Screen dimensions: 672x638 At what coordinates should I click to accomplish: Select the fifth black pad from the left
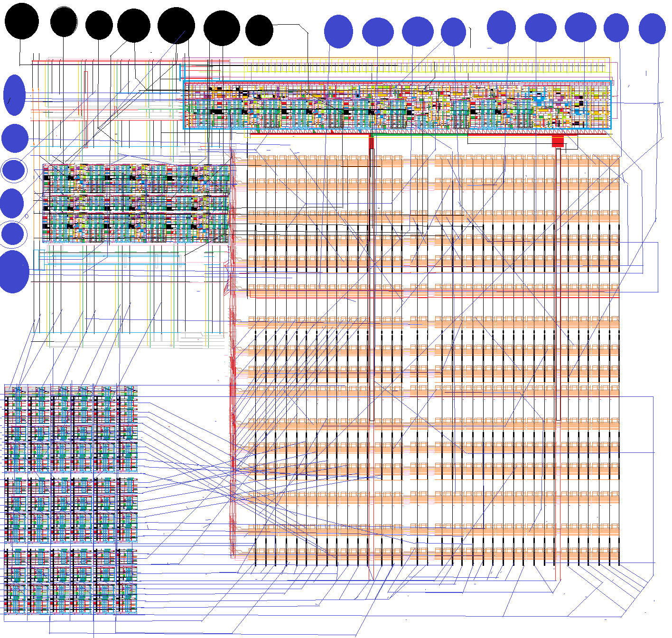coord(176,26)
